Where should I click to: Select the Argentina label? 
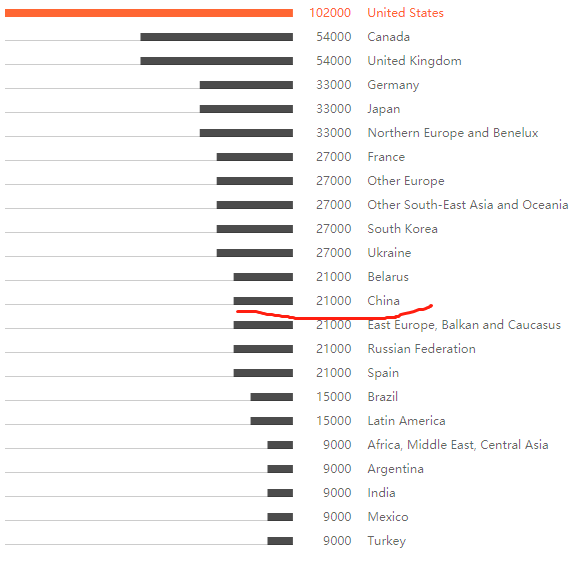pyautogui.click(x=395, y=469)
